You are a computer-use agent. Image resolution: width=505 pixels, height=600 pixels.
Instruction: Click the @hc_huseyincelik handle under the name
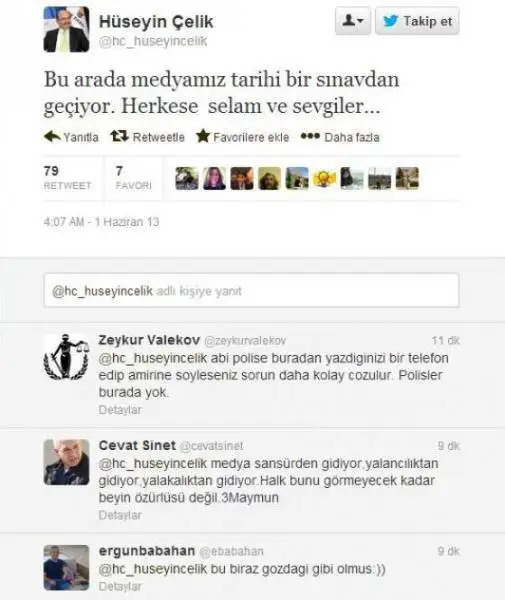[153, 41]
